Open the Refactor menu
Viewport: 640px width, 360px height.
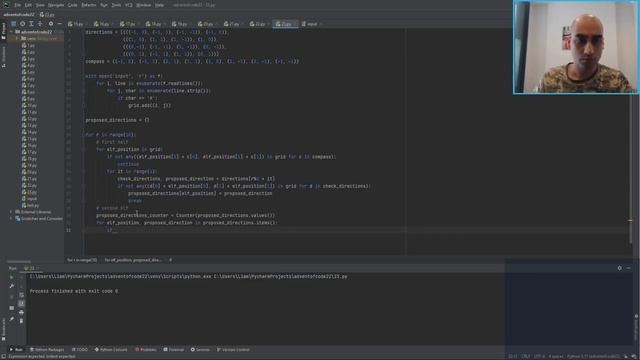click(89, 5)
